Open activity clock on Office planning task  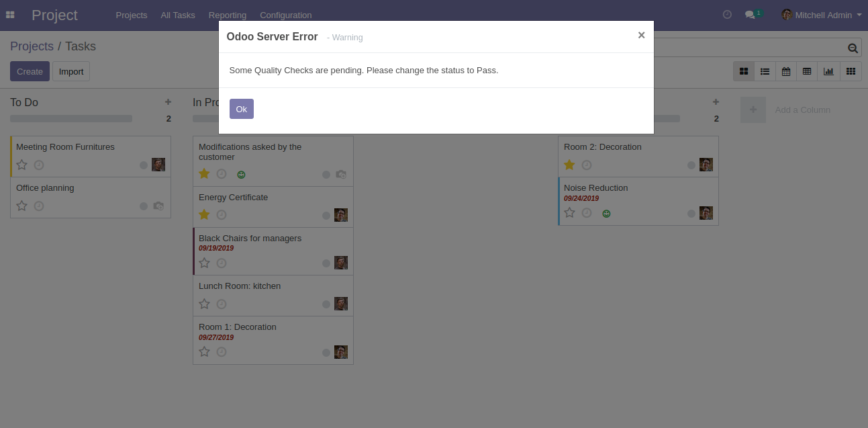[39, 206]
